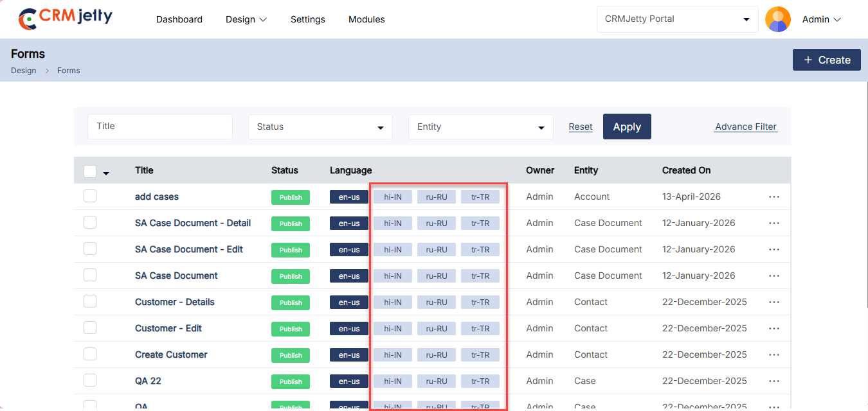Open three-dot menu for QA 22 row

click(773, 381)
